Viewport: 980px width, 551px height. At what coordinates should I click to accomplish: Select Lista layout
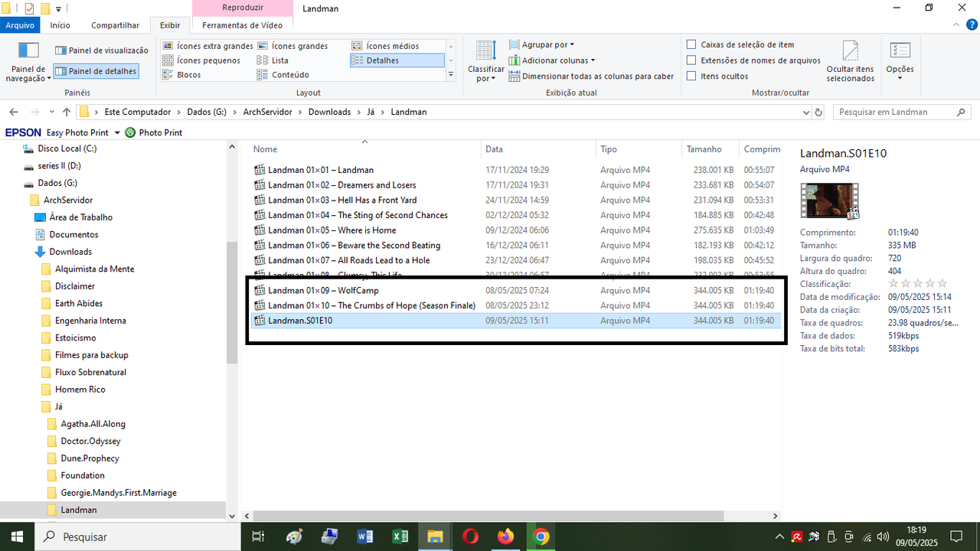(x=273, y=60)
